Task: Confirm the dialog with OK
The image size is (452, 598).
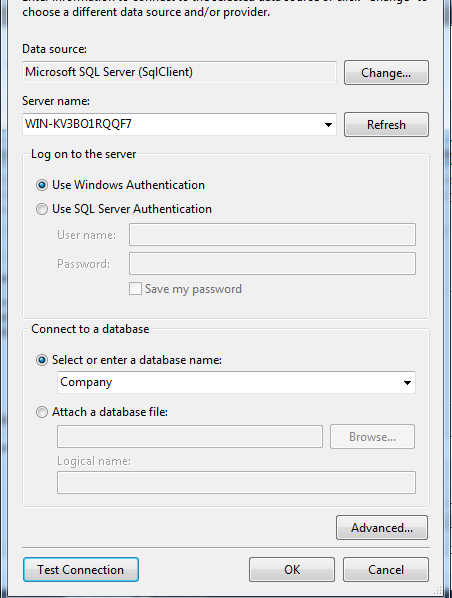Action: click(x=292, y=570)
